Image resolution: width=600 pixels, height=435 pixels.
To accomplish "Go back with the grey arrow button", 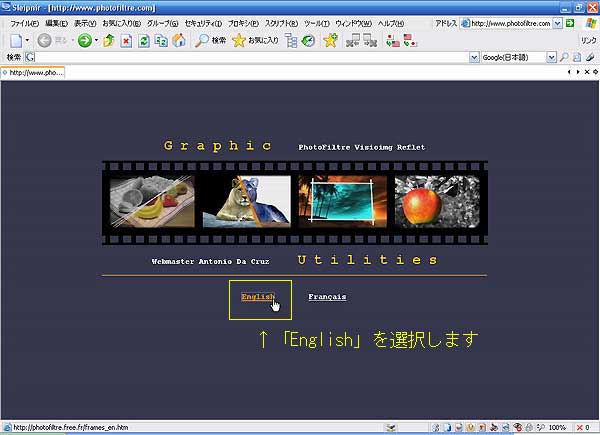I will pos(44,40).
